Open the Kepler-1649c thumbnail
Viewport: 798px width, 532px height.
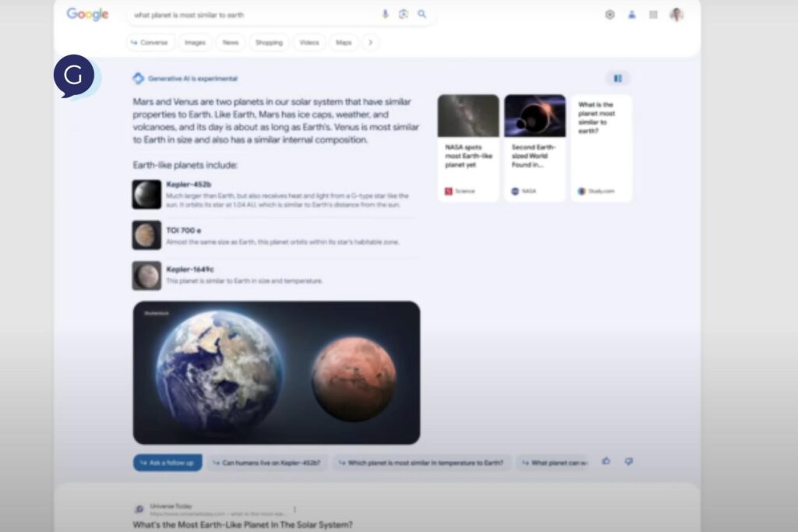147,276
